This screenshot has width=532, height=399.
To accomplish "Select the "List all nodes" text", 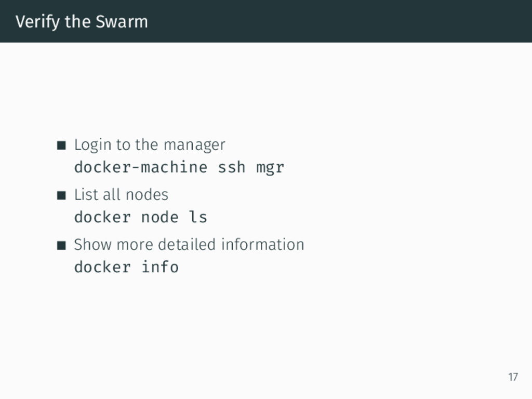I will [121, 195].
